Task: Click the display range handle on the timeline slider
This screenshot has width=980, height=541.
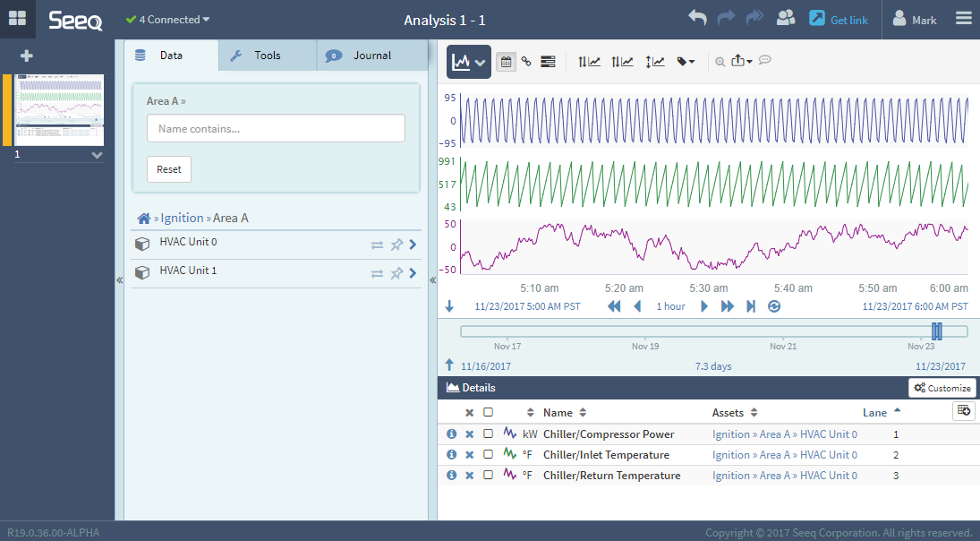Action: click(x=936, y=331)
